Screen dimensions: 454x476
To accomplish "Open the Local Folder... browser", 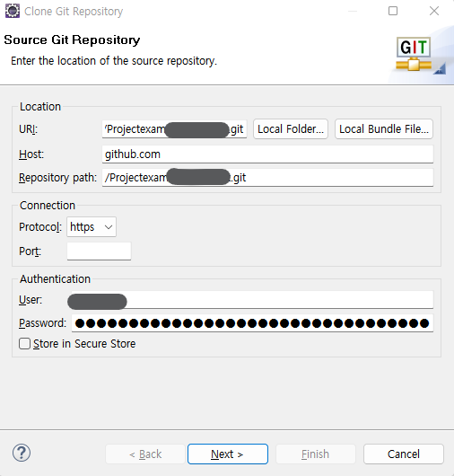I will click(x=291, y=129).
